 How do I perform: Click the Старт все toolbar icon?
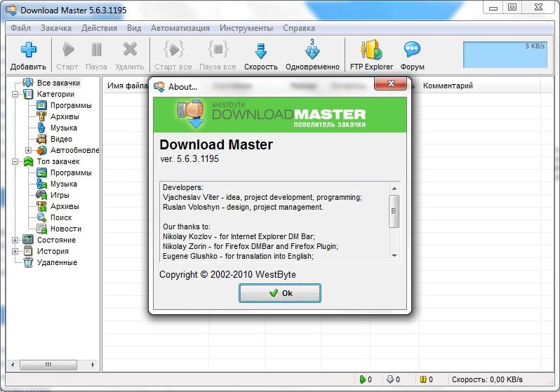click(173, 49)
